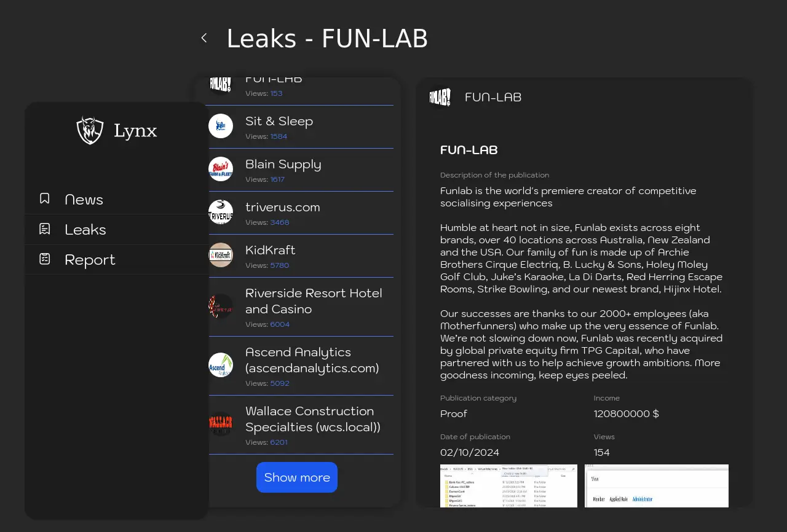This screenshot has width=787, height=532.
Task: Click the FUN-LAB logo in detail header
Action: 440,97
